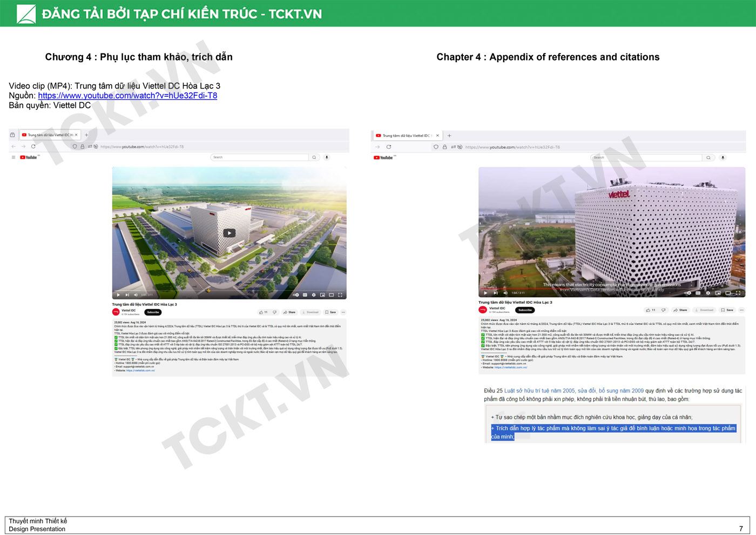Viewport: 756px width, 535px height.
Task: Click browser forward arrow in left screenshot
Action: click(x=23, y=146)
